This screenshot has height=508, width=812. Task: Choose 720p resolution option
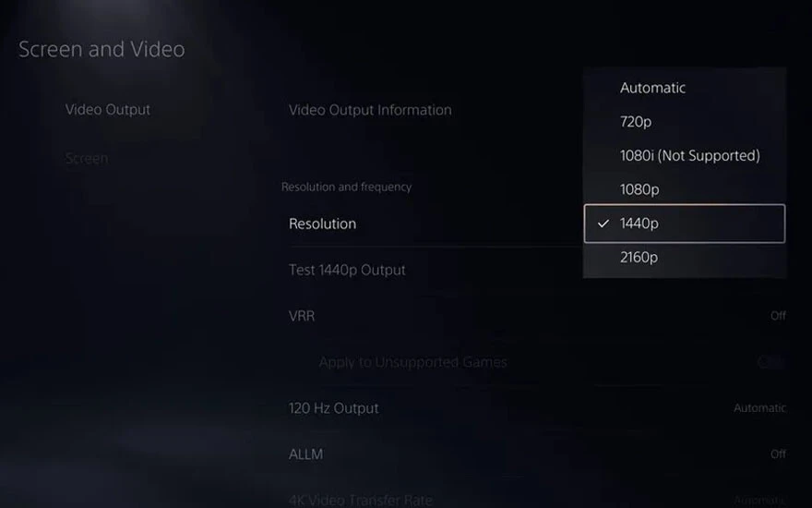pyautogui.click(x=636, y=122)
